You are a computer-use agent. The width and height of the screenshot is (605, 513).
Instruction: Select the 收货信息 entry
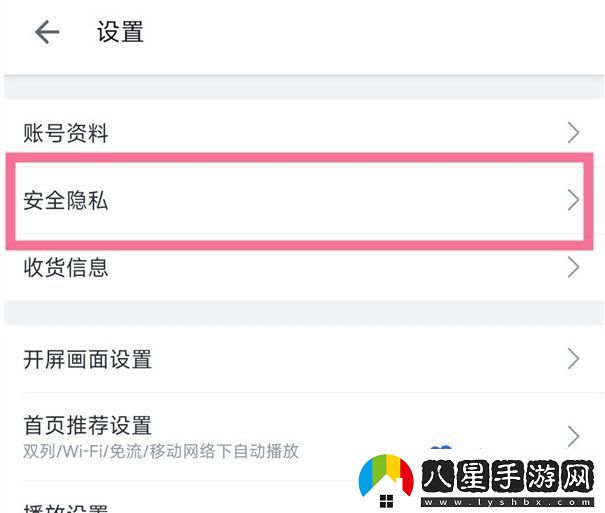(x=66, y=267)
